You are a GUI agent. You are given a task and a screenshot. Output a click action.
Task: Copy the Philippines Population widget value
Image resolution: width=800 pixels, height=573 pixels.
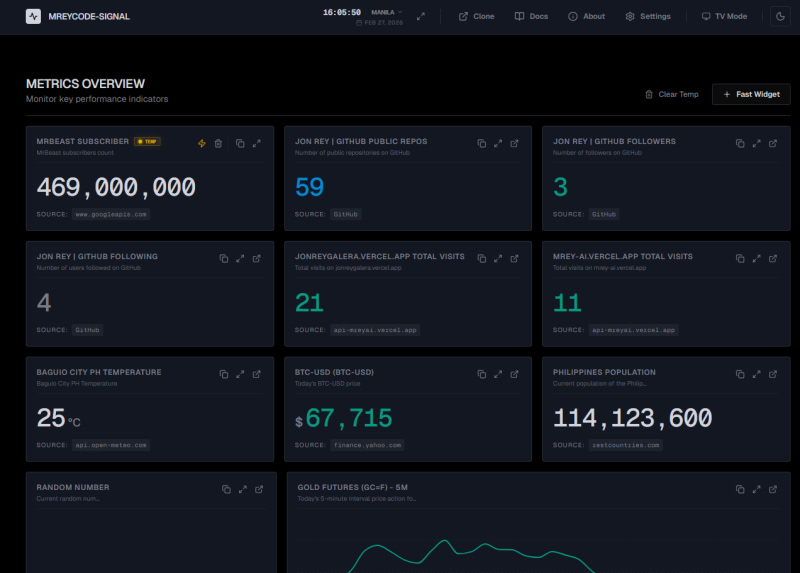[740, 373]
